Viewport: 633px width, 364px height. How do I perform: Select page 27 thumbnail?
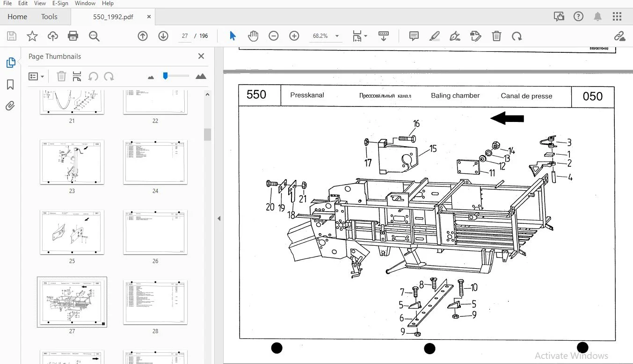(x=72, y=302)
